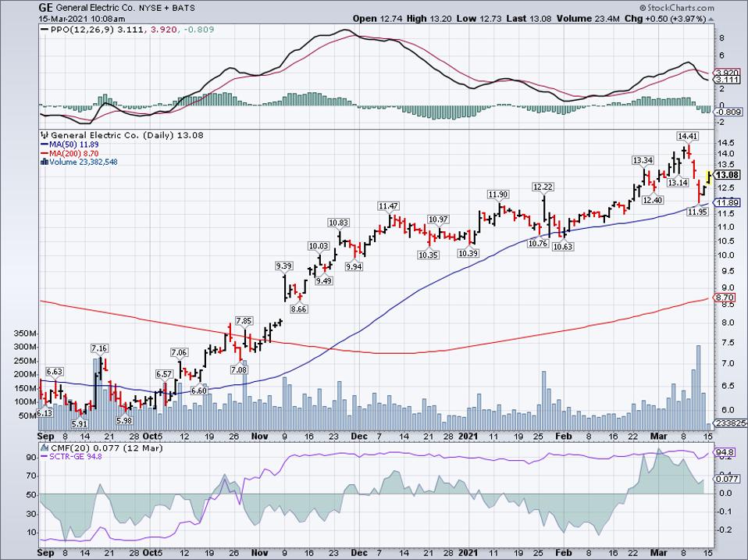The height and width of the screenshot is (560, 748).
Task: Click the 9.39 gap-up price label
Action: click(x=284, y=266)
